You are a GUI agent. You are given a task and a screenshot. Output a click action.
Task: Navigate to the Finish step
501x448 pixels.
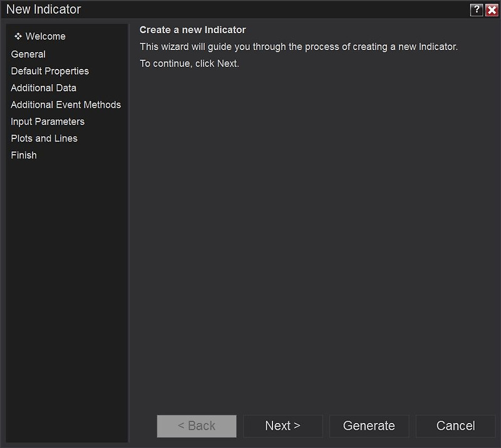pyautogui.click(x=24, y=155)
